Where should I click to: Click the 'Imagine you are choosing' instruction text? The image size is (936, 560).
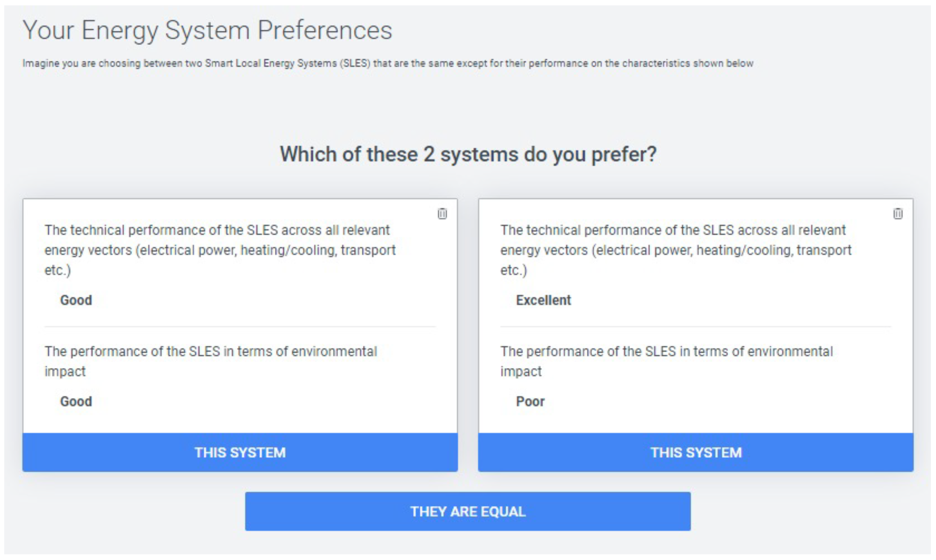(x=388, y=63)
